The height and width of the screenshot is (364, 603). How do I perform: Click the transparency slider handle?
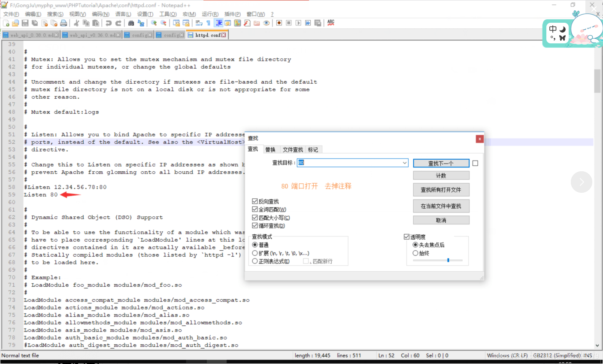[x=448, y=260]
